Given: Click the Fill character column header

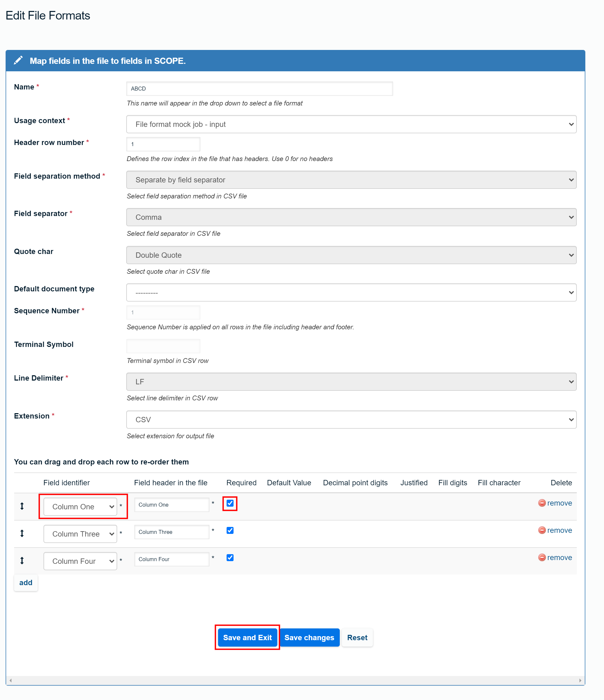Looking at the screenshot, I should coord(499,483).
